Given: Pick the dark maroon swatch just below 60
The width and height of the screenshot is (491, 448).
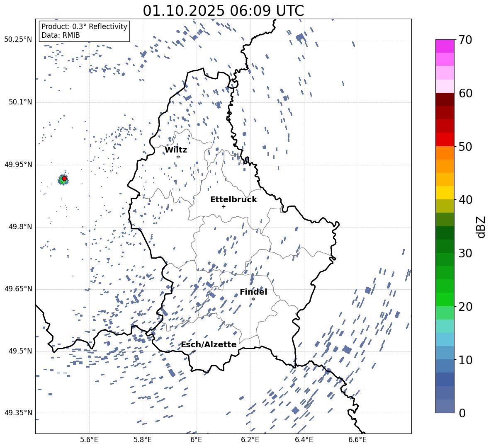Looking at the screenshot, I should click(445, 99).
